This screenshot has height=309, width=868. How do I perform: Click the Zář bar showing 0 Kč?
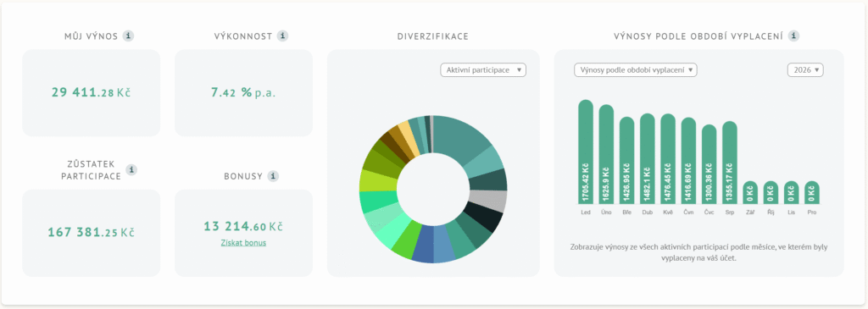coord(750,192)
